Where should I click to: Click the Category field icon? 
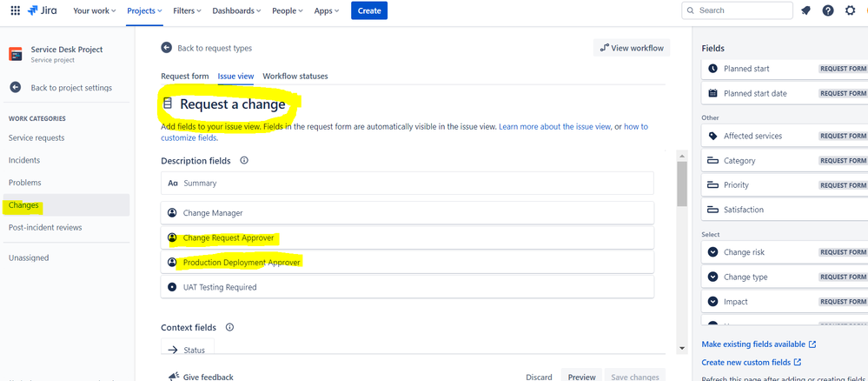coord(713,160)
